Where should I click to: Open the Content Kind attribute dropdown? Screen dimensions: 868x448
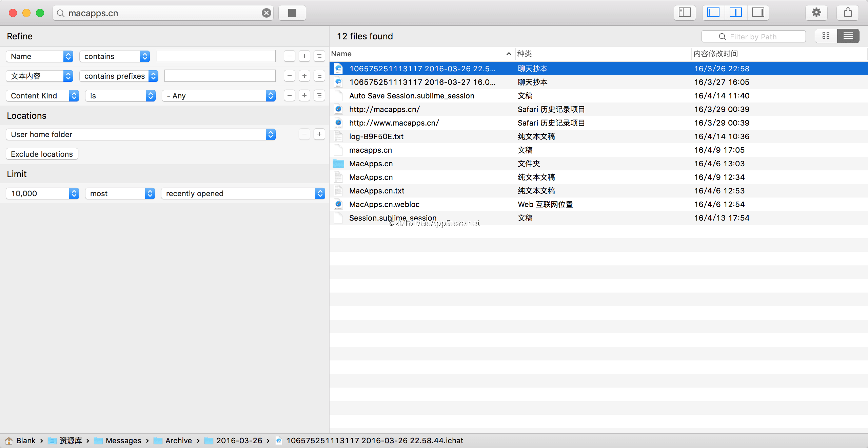[42, 96]
